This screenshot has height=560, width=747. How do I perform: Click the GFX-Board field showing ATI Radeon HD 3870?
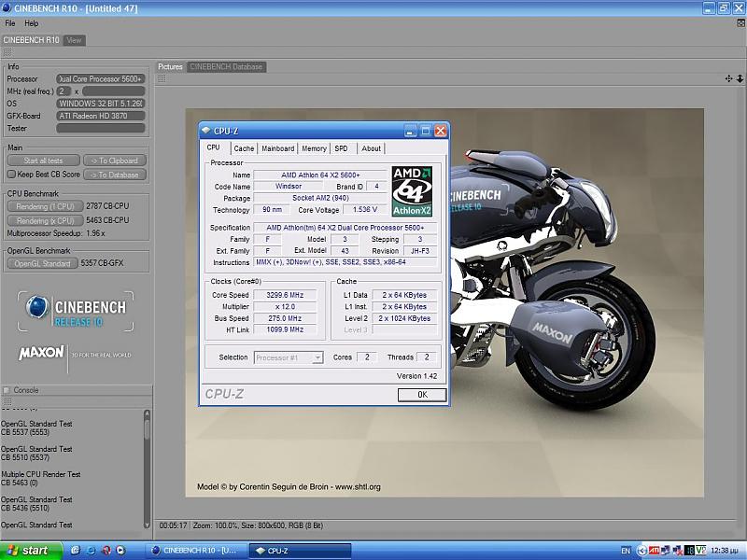(101, 116)
